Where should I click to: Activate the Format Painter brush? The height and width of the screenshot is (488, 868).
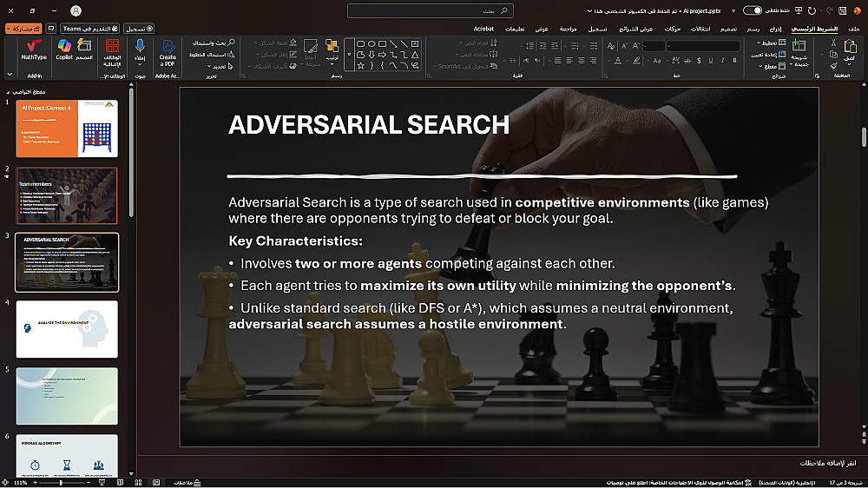833,66
